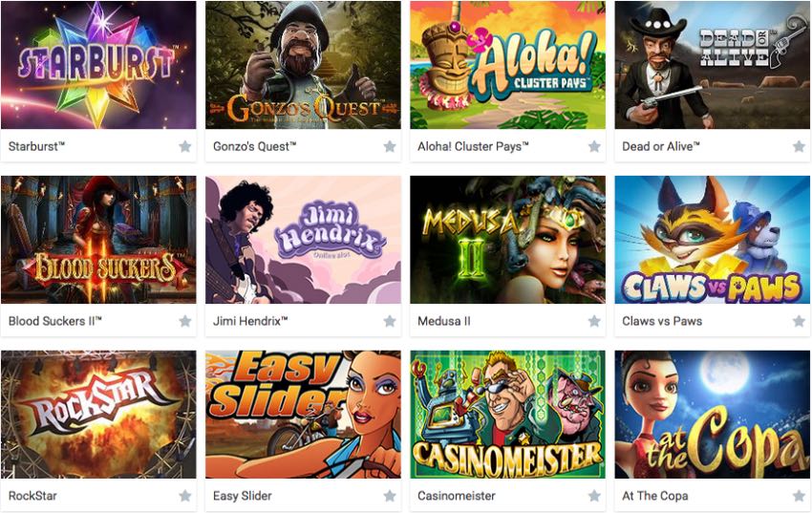812x513 pixels.
Task: Star the RockStar slot game
Action: (185, 496)
